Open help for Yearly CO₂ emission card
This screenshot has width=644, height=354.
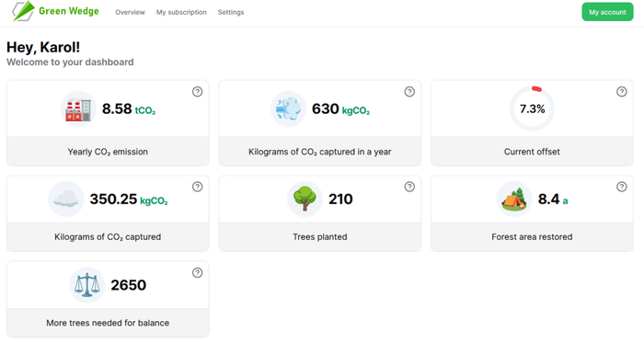197,92
